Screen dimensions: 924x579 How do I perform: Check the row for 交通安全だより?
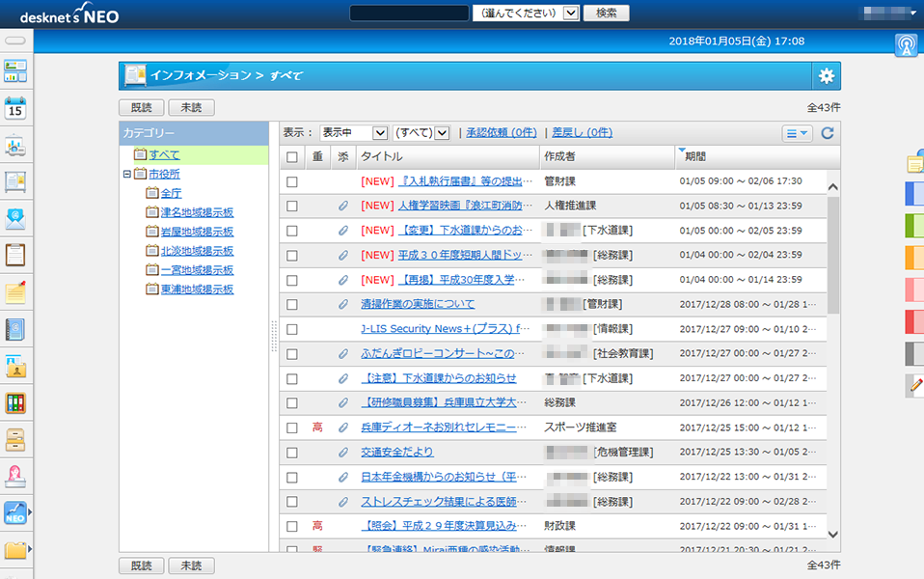(x=292, y=452)
